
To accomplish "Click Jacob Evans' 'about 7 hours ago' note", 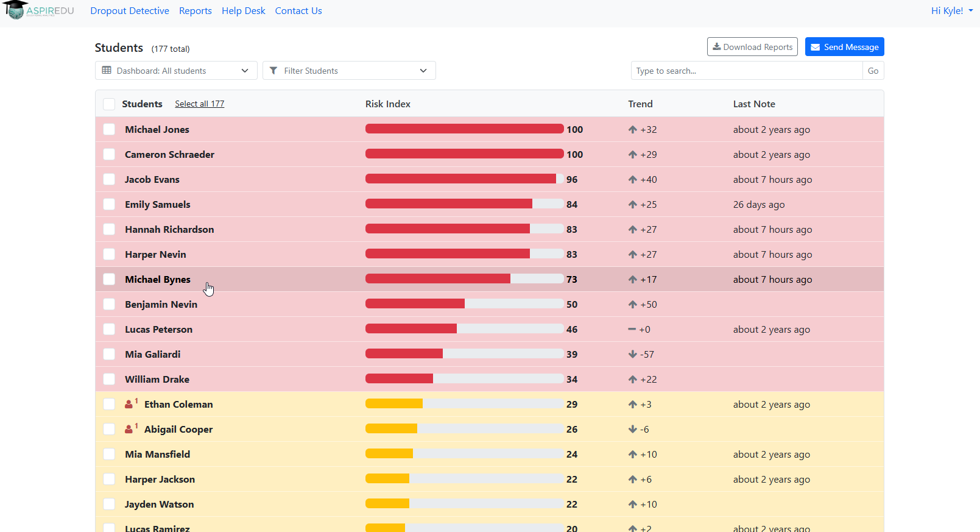I will pyautogui.click(x=773, y=180).
